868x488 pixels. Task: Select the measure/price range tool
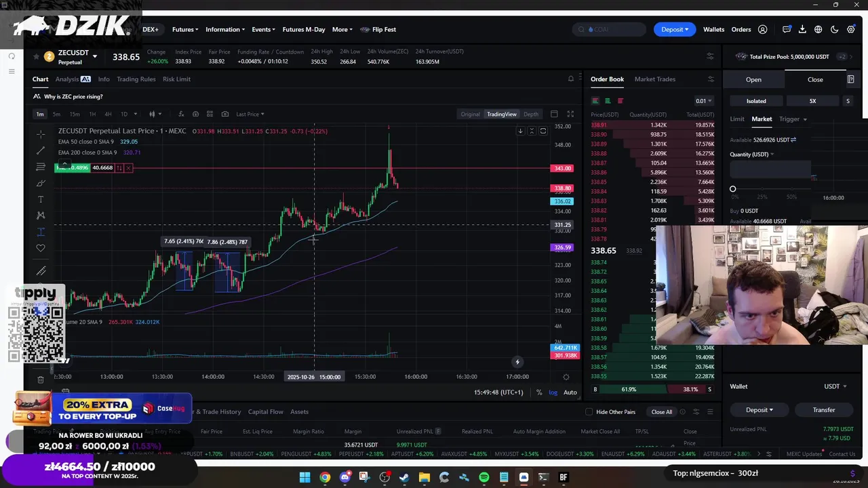coord(41,232)
